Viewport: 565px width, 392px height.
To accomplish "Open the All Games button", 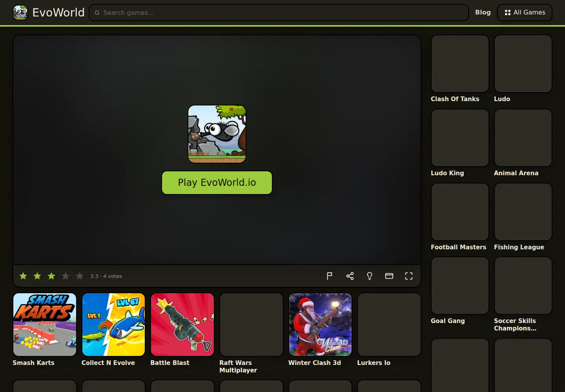I will click(525, 13).
